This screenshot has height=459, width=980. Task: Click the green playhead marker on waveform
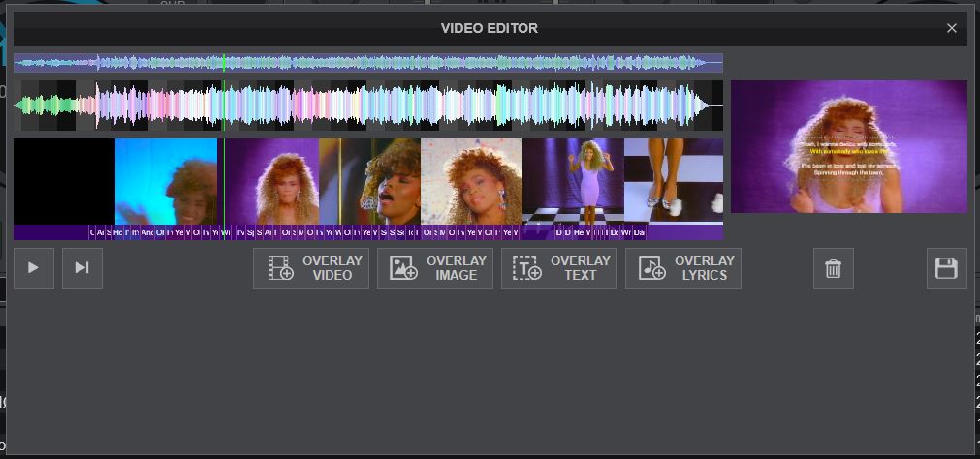point(224,106)
